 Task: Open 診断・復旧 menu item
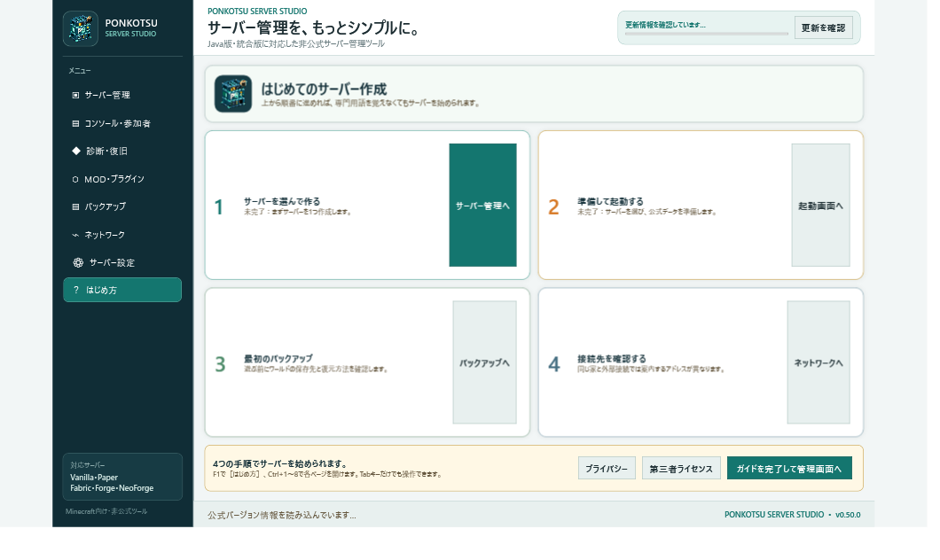(x=122, y=151)
